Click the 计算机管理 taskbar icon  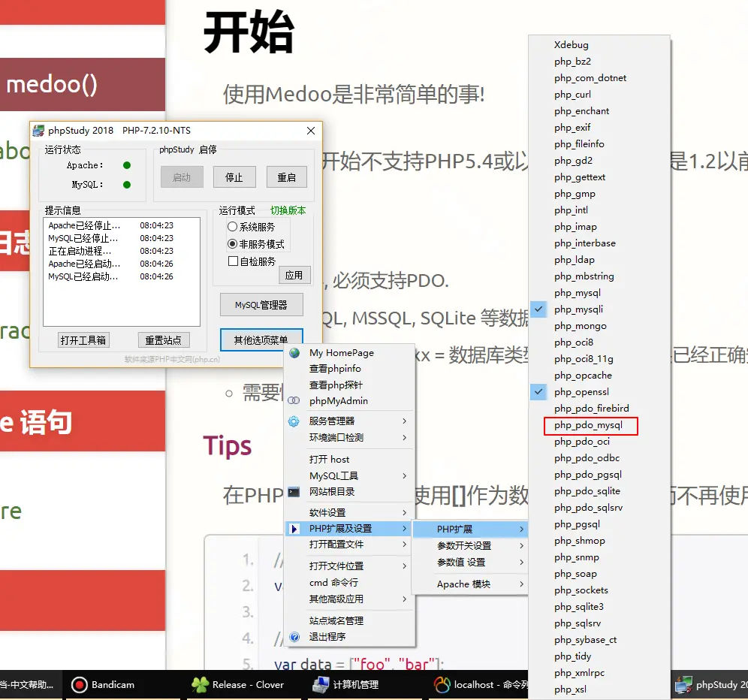tap(321, 685)
